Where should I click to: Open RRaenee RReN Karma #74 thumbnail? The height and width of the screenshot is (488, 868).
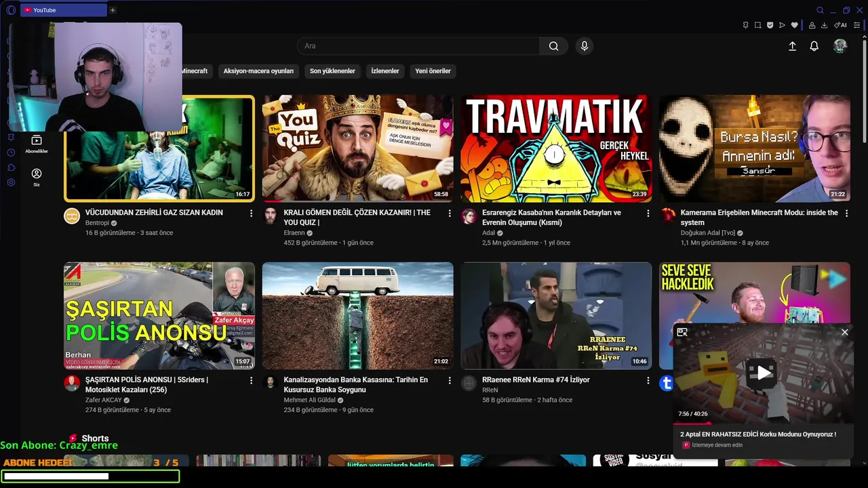(556, 316)
